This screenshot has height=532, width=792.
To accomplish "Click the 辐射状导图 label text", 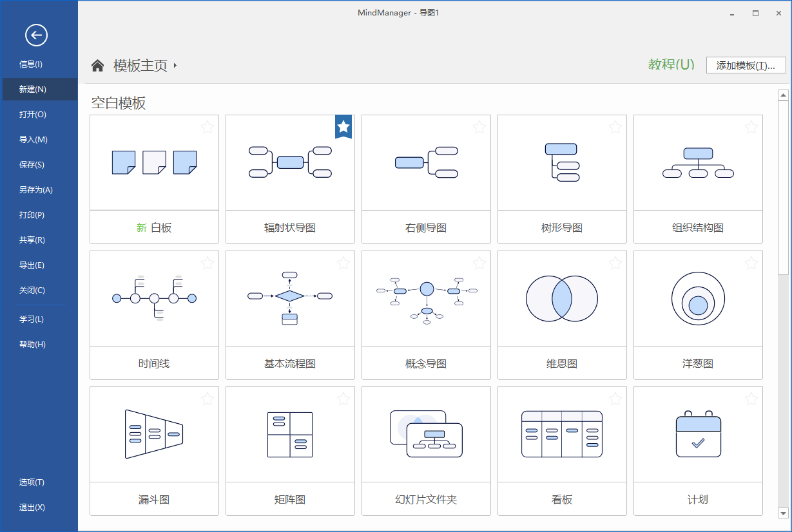I will 290,228.
